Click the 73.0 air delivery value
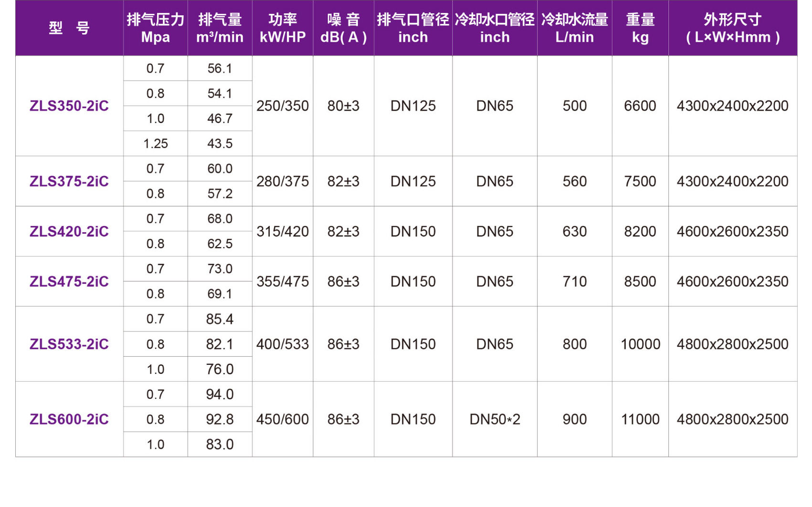 [x=220, y=269]
